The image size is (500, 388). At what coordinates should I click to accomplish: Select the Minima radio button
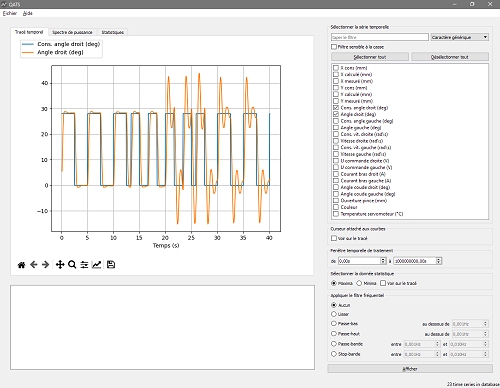click(359, 283)
